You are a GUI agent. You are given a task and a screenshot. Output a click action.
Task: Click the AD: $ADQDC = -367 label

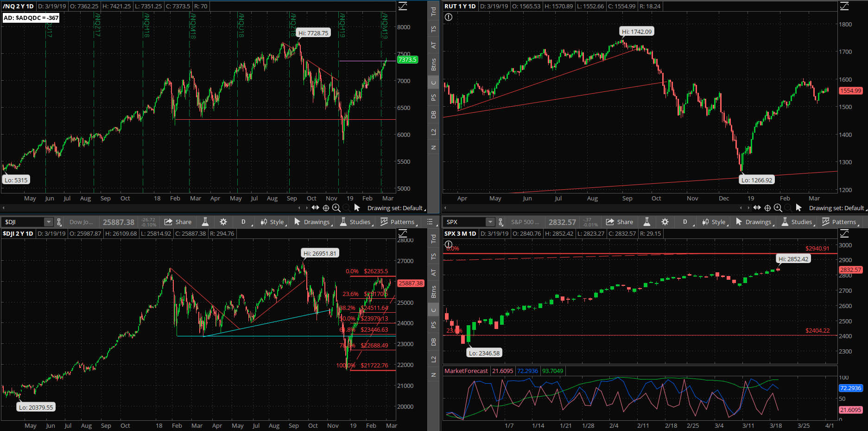coord(31,18)
